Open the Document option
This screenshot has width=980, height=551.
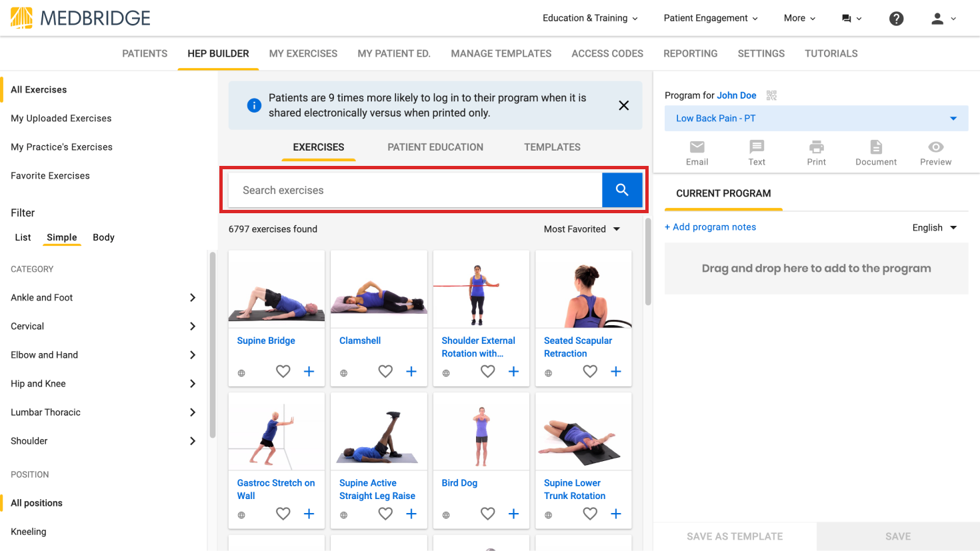click(876, 153)
